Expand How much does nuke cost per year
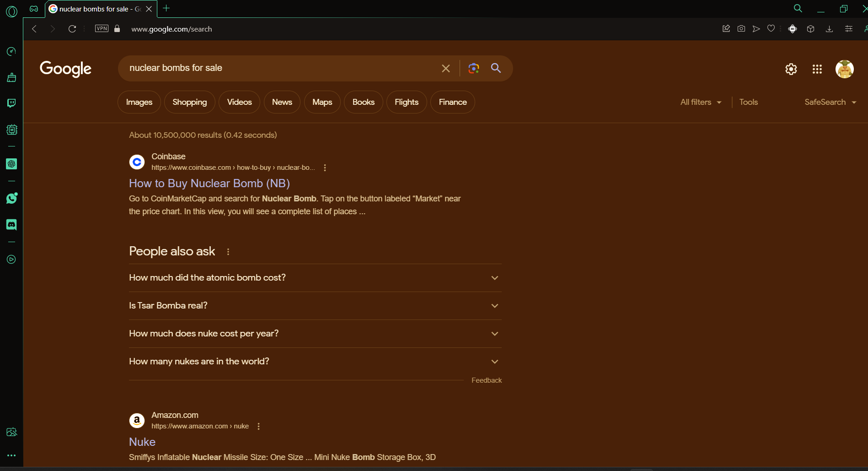Image resolution: width=868 pixels, height=471 pixels. pos(315,334)
